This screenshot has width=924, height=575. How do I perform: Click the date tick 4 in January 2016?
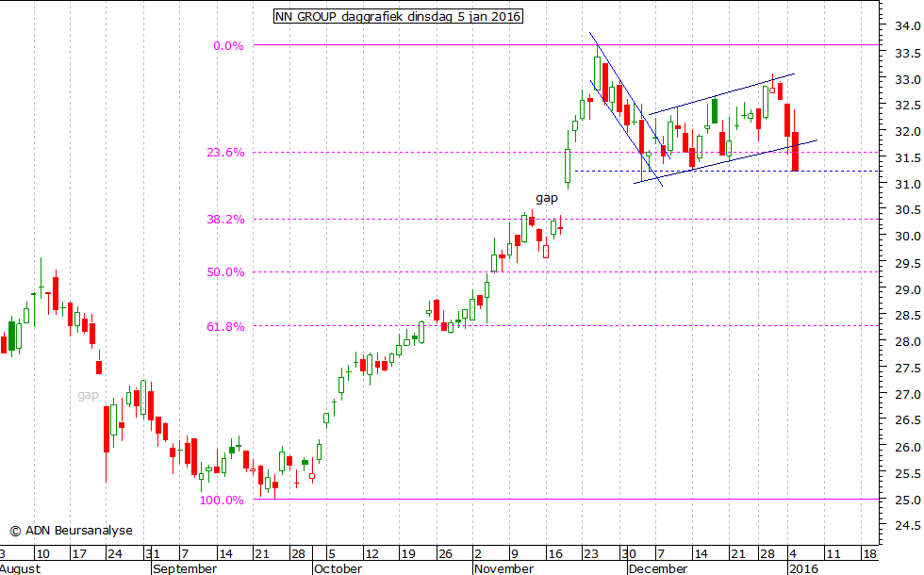tap(793, 554)
